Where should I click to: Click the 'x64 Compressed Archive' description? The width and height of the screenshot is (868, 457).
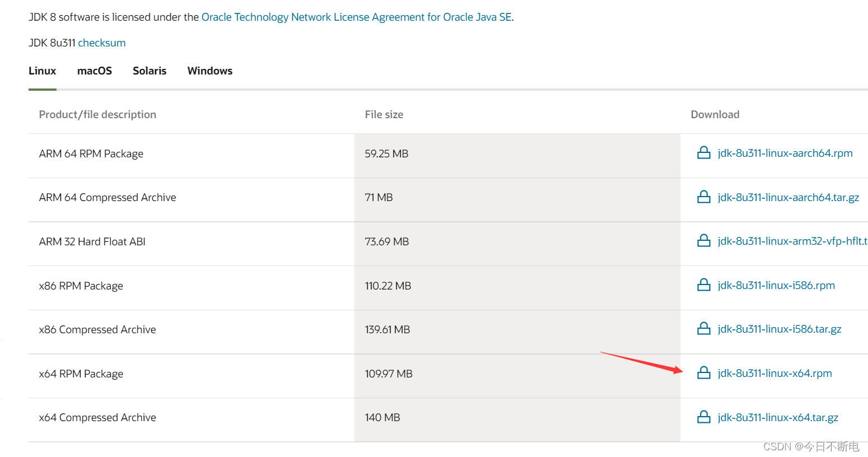[x=97, y=417]
